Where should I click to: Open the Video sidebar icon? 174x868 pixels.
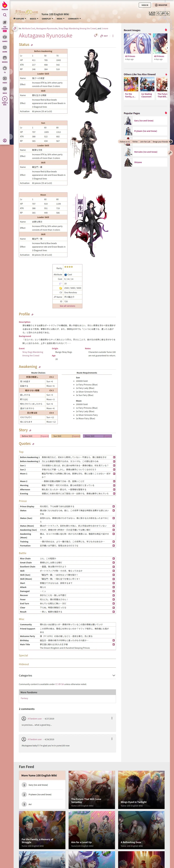tap(5, 79)
